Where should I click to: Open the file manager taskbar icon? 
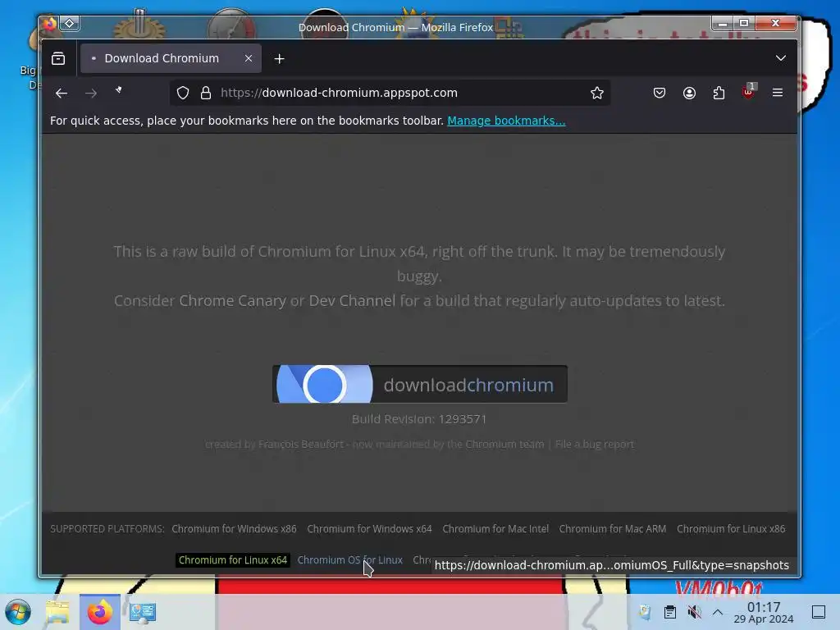[x=57, y=612]
